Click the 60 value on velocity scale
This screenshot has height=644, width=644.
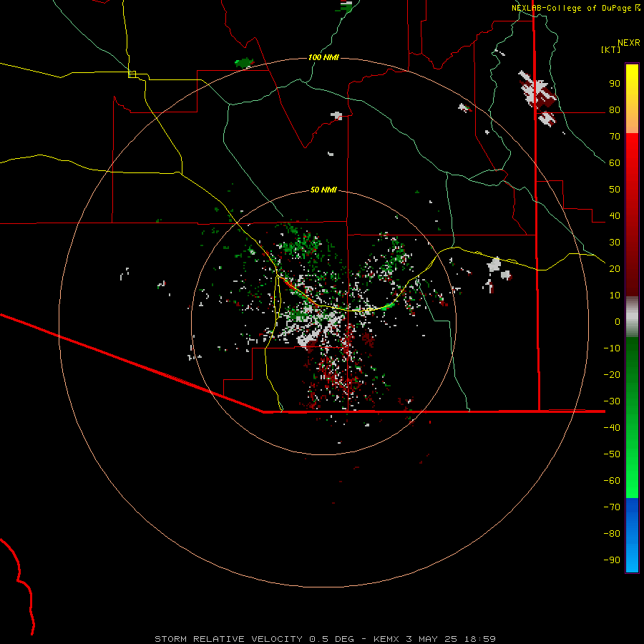tap(615, 163)
